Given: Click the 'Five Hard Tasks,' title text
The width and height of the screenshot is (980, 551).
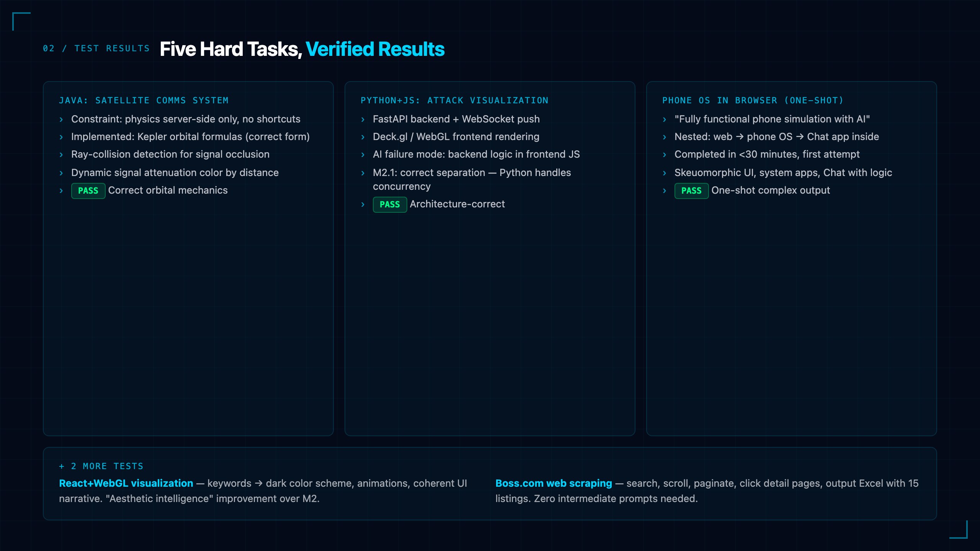Looking at the screenshot, I should [x=231, y=49].
